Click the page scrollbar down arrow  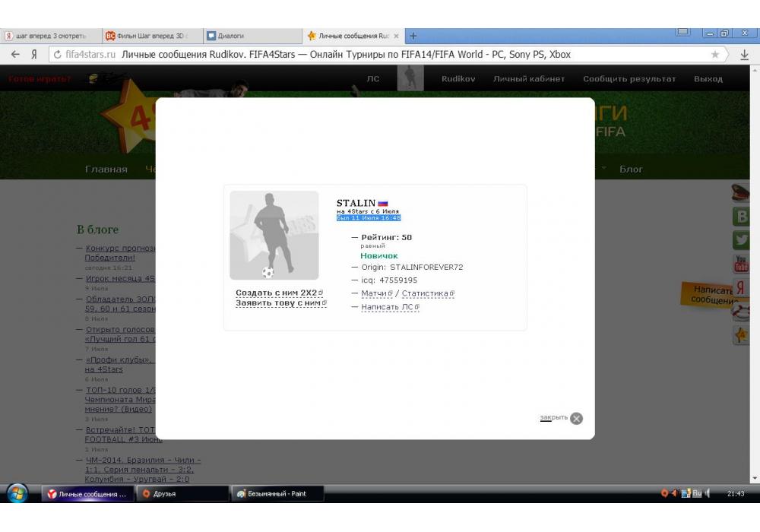[755, 479]
